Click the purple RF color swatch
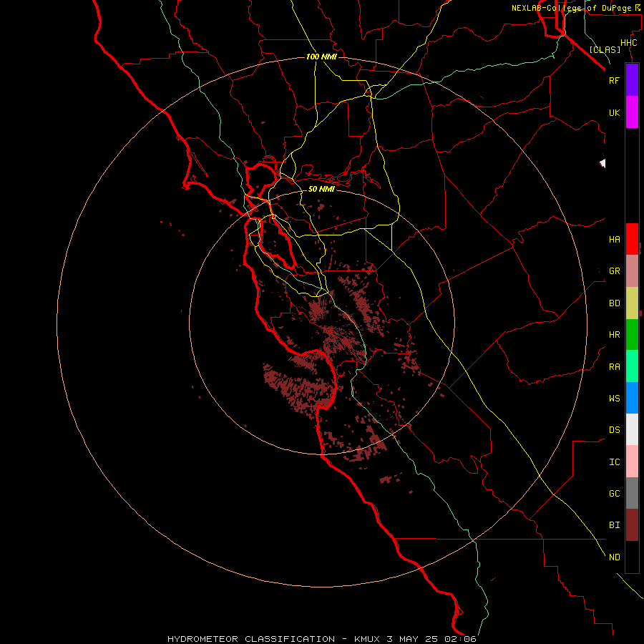 pyautogui.click(x=632, y=79)
